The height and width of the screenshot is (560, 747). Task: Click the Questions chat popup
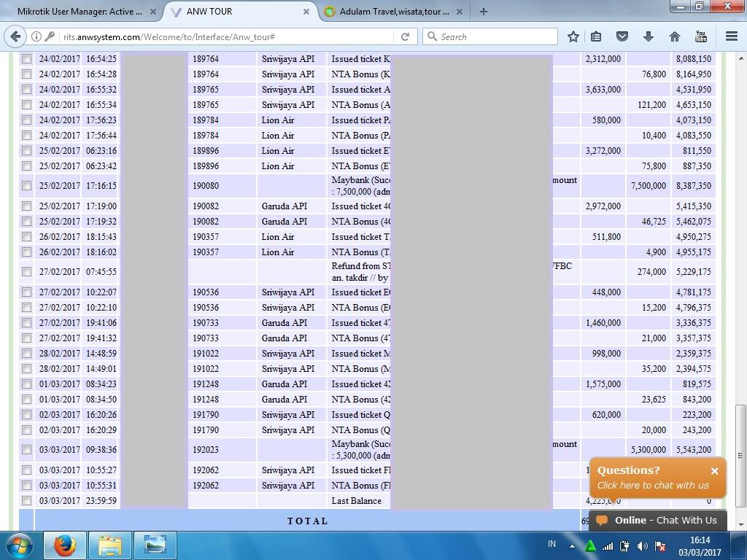coord(657,478)
